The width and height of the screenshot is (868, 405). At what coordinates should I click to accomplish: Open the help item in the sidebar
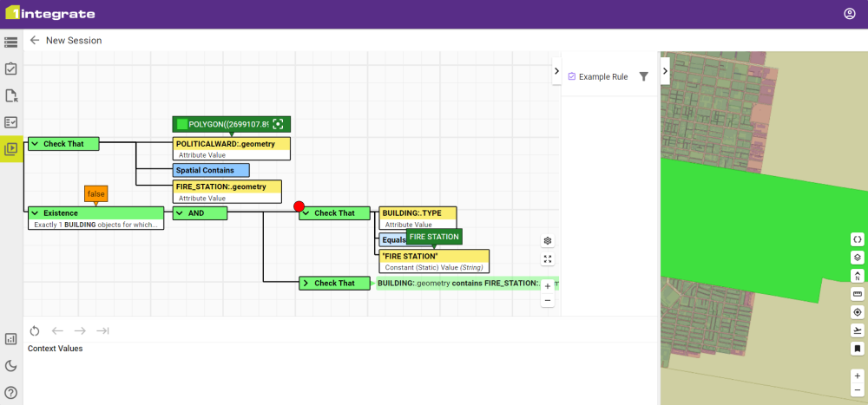[x=11, y=392]
